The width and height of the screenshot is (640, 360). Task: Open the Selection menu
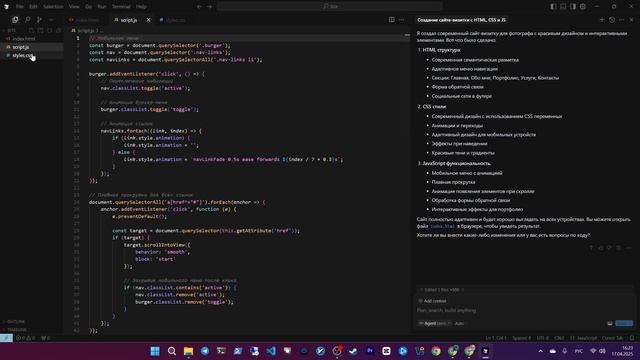click(x=53, y=7)
